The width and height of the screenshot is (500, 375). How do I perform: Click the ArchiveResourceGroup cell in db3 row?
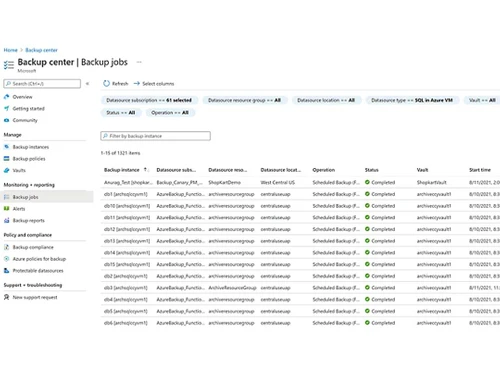pos(232,288)
